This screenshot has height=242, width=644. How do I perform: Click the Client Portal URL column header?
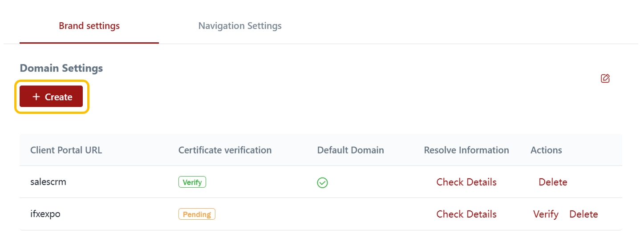66,150
